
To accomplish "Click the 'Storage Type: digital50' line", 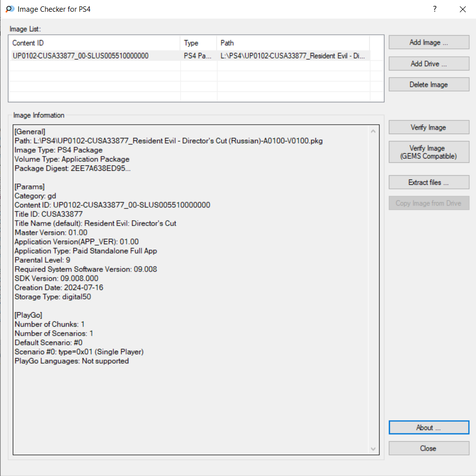I will (x=52, y=296).
